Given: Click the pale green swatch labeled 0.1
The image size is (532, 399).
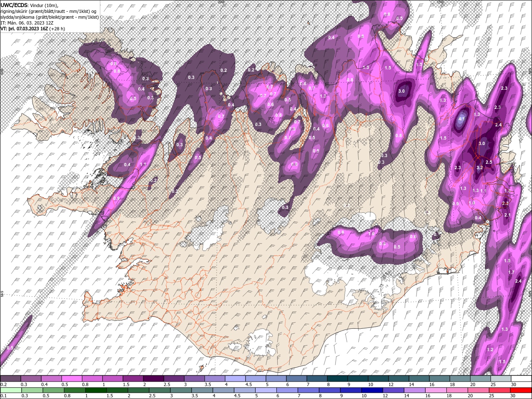Looking at the screenshot, I should click(x=10, y=390).
